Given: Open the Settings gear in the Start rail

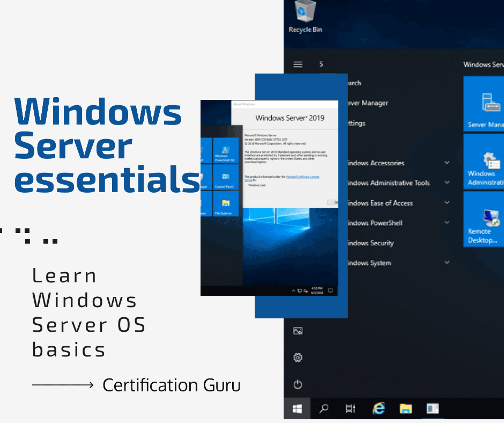Looking at the screenshot, I should (x=298, y=358).
